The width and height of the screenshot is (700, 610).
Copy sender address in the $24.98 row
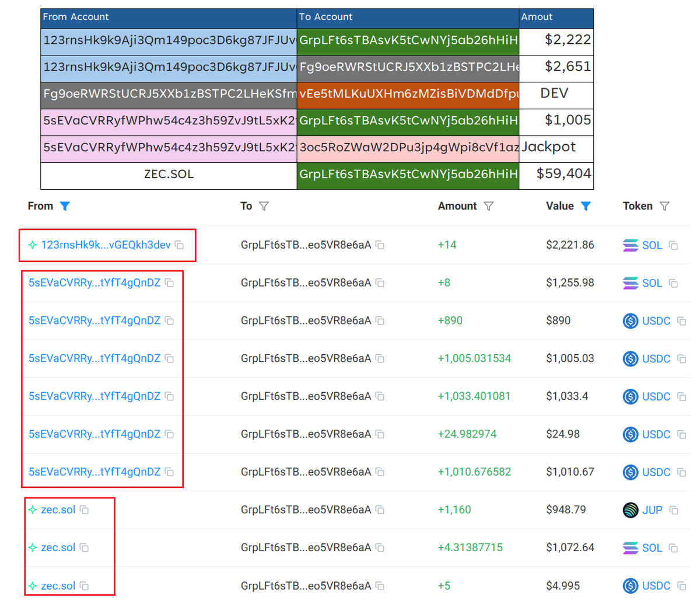[x=169, y=434]
